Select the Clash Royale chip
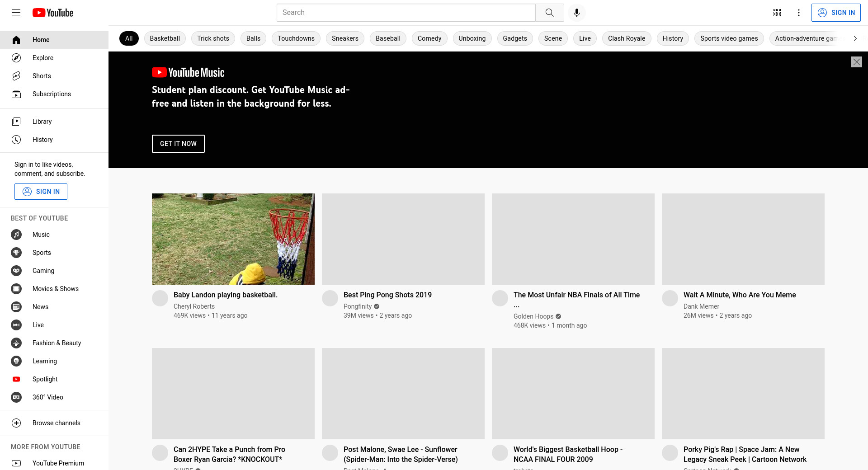Viewport: 868px width, 470px height. coord(627,38)
